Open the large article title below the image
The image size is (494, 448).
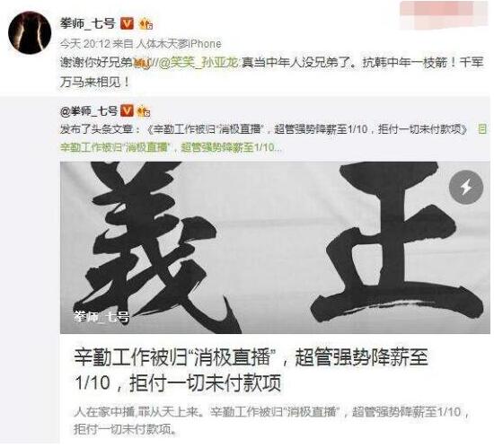tap(251, 370)
